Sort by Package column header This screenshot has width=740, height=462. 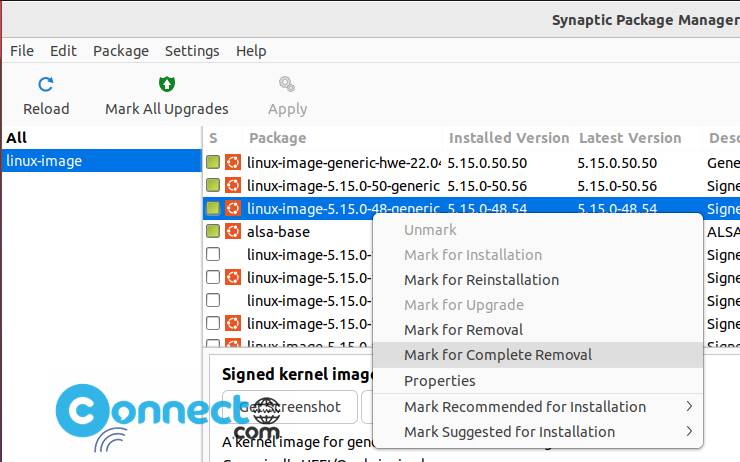[278, 138]
